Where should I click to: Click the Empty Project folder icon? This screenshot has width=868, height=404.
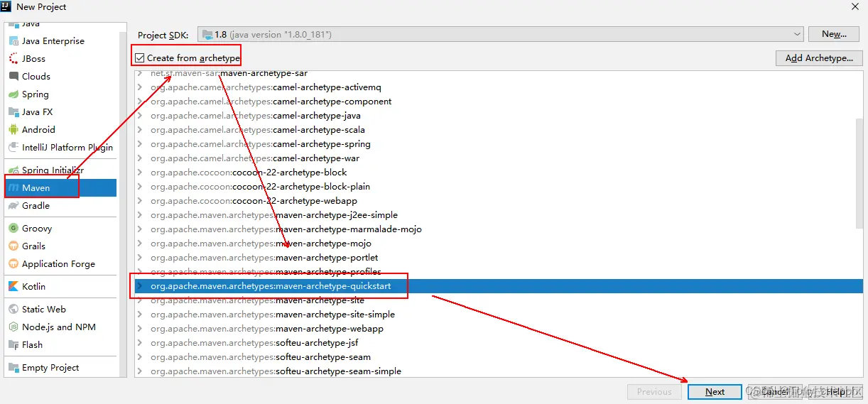(x=14, y=368)
